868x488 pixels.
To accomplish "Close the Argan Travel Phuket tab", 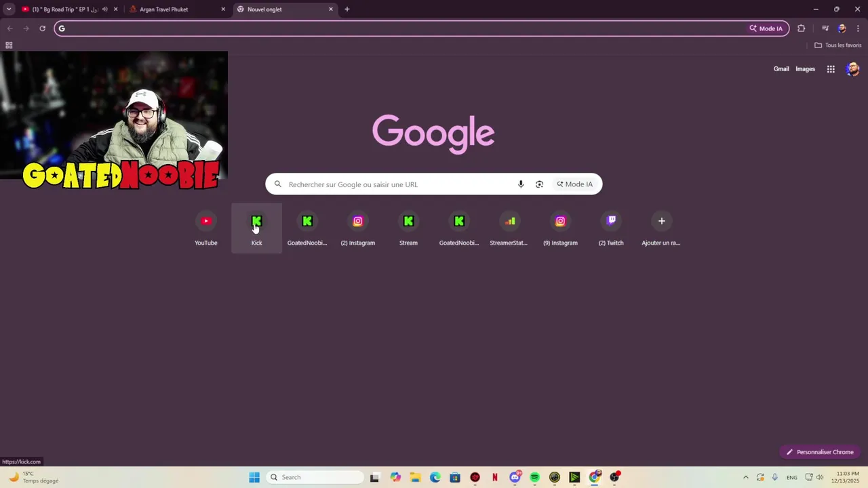I will pos(223,9).
